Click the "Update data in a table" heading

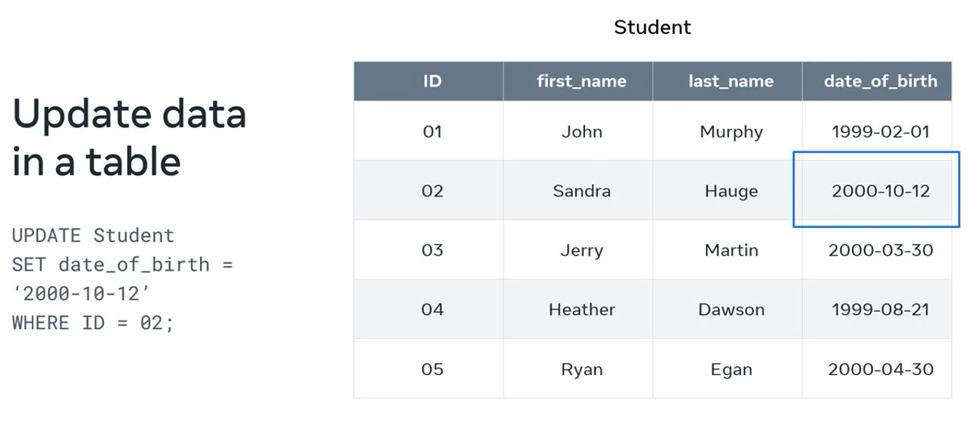point(129,138)
